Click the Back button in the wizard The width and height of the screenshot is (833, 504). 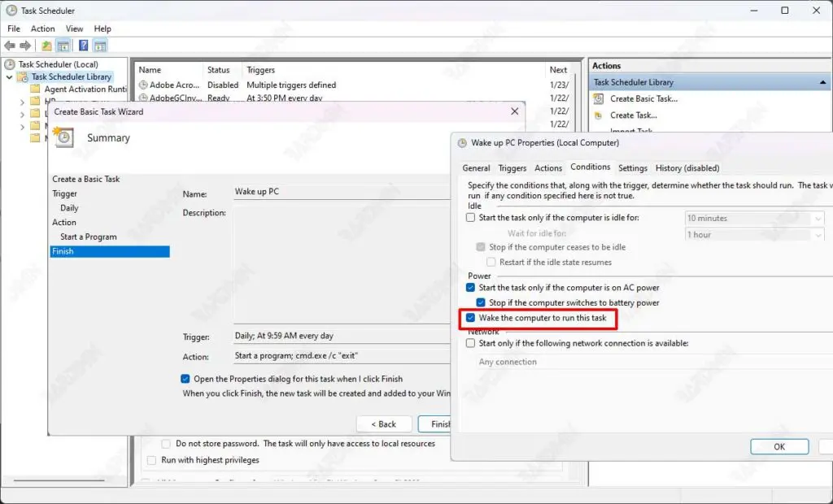384,424
